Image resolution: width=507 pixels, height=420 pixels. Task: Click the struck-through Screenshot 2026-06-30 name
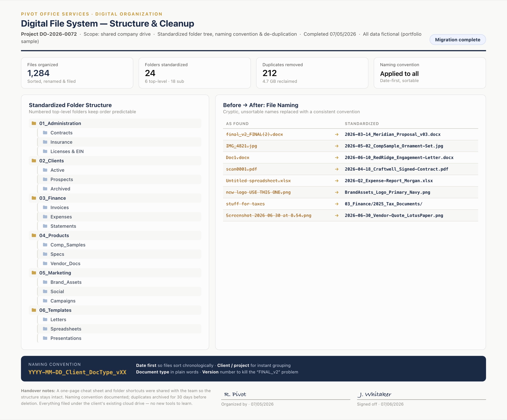[x=269, y=216]
